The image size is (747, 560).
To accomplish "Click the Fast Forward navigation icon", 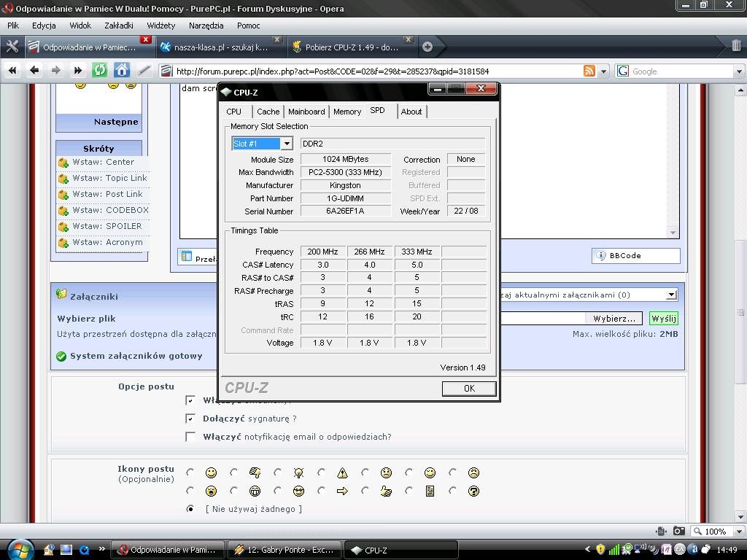I will tap(77, 71).
